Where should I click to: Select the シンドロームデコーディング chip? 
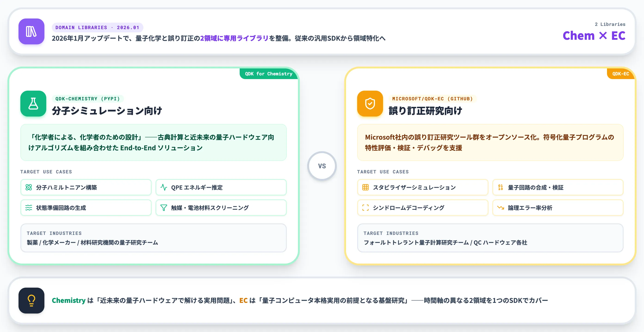(x=423, y=208)
